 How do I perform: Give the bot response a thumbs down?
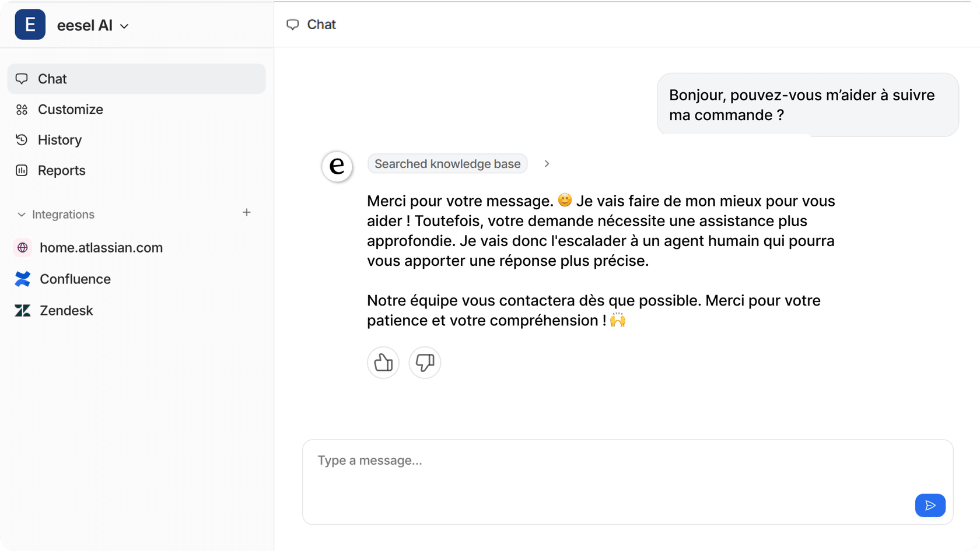tap(424, 363)
